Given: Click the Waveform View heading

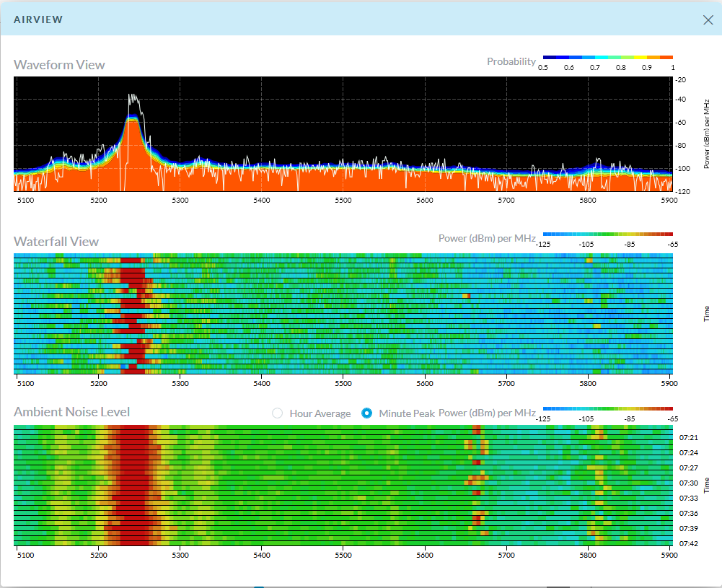Looking at the screenshot, I should [x=59, y=65].
